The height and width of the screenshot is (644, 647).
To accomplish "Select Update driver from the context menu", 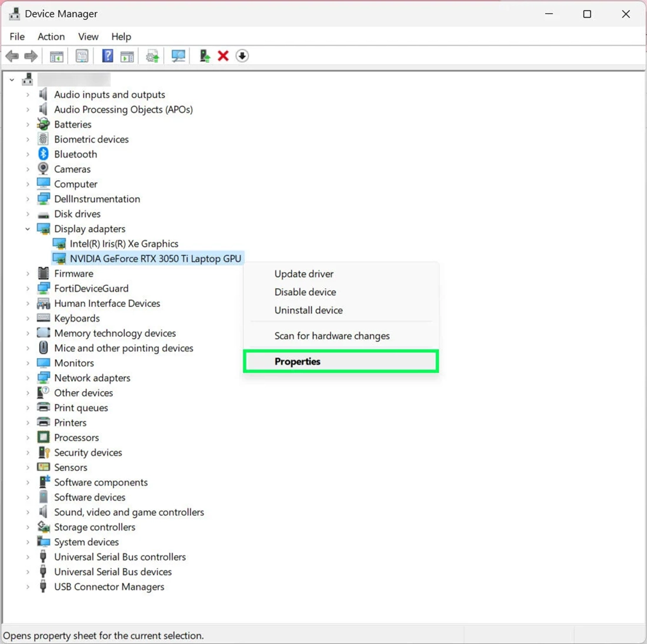I will pyautogui.click(x=304, y=273).
